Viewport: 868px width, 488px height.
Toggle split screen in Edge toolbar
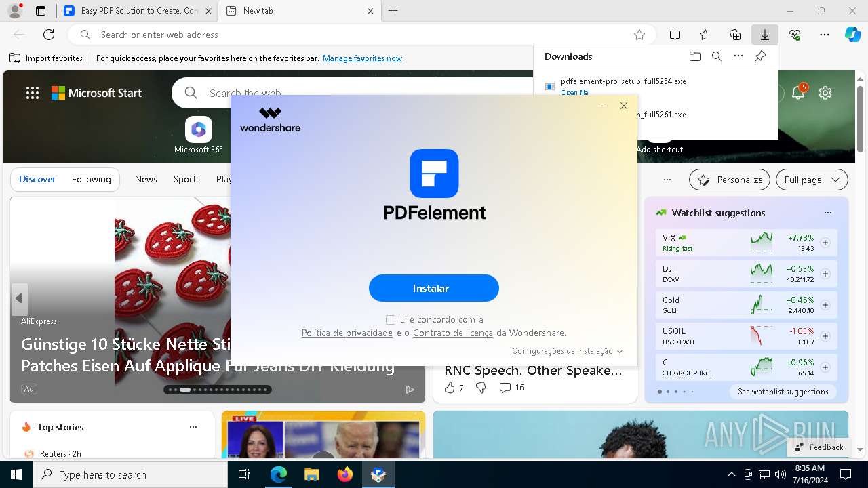coord(675,35)
